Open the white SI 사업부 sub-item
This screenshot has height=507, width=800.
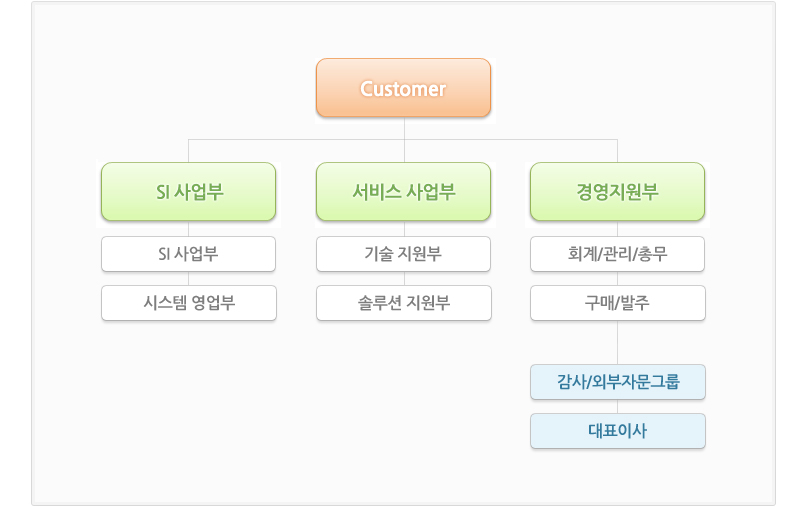(x=188, y=254)
